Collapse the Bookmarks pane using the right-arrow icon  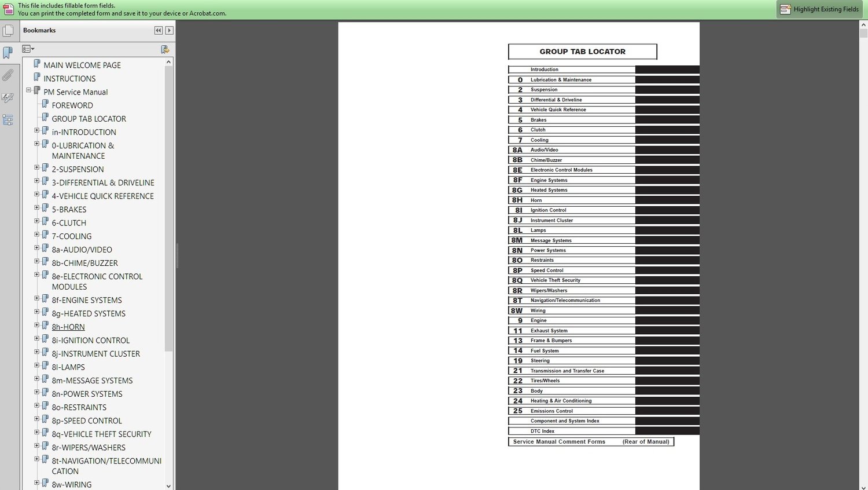click(x=169, y=30)
